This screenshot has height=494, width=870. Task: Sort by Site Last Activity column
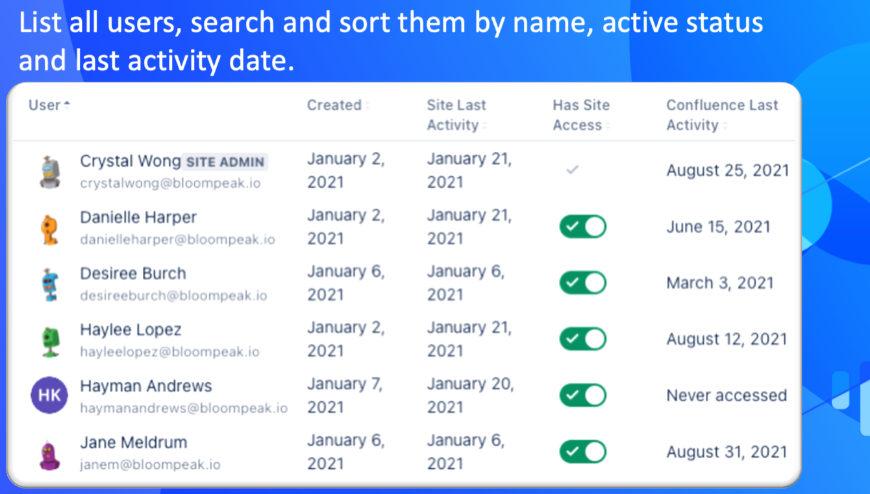[x=456, y=115]
